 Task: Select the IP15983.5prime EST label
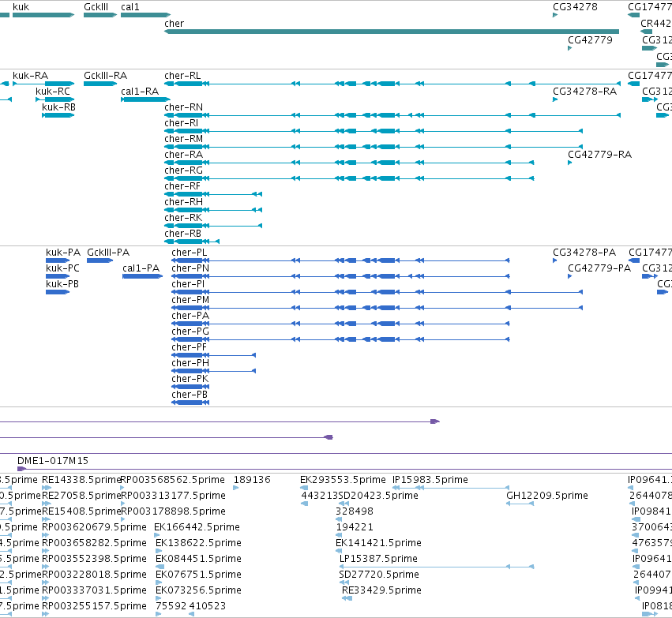pyautogui.click(x=430, y=480)
